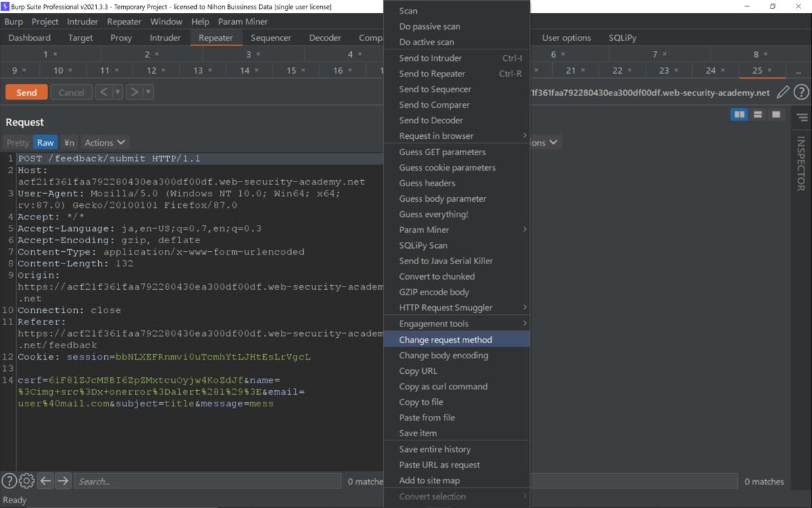Choose Guess body parameter
Screen dimensions: 812x508
(x=456, y=199)
